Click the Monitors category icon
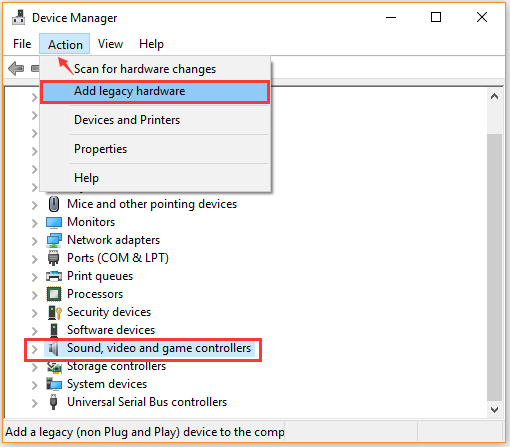This screenshot has height=447, width=510. [x=54, y=222]
